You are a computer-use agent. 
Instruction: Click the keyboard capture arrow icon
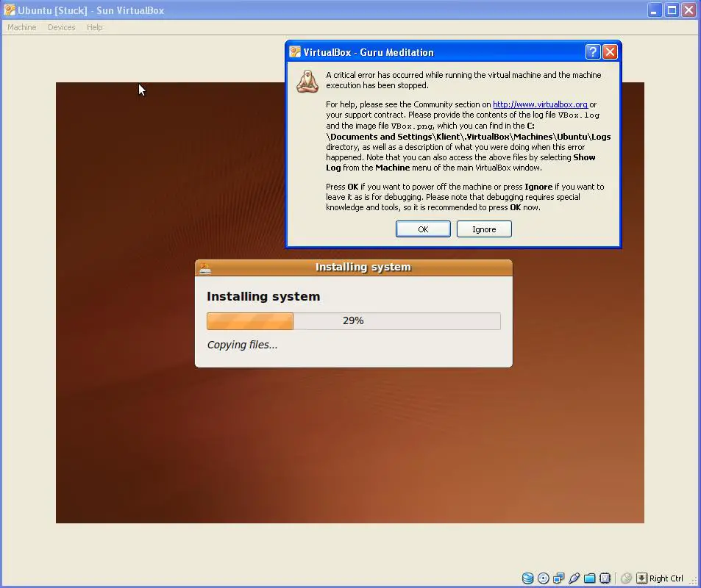(641, 578)
